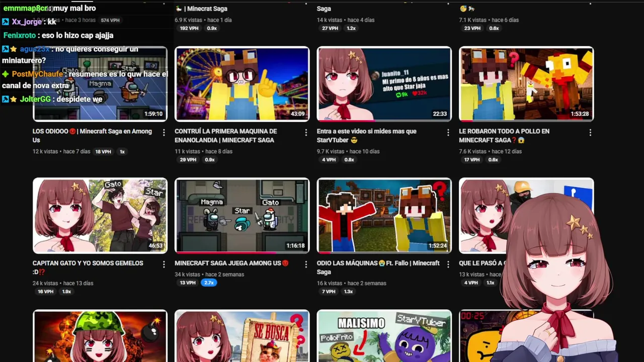Open the SE BUSCA poster thumbnail
Viewport: 644px width, 362px height.
[242, 336]
